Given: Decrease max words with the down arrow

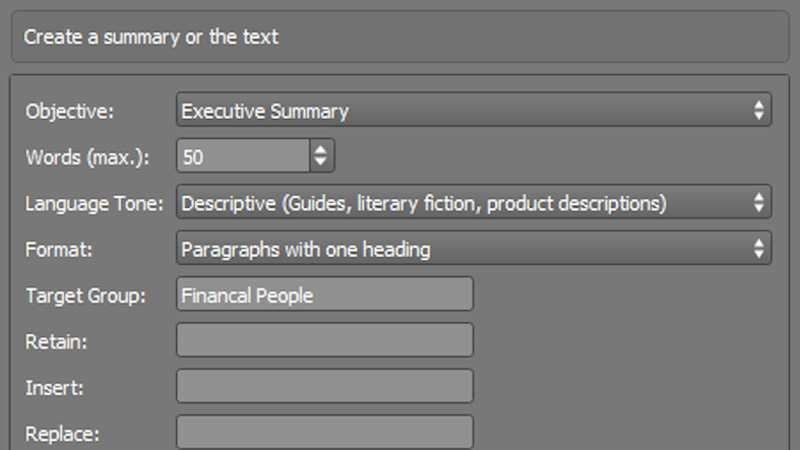Looking at the screenshot, I should click(x=320, y=161).
